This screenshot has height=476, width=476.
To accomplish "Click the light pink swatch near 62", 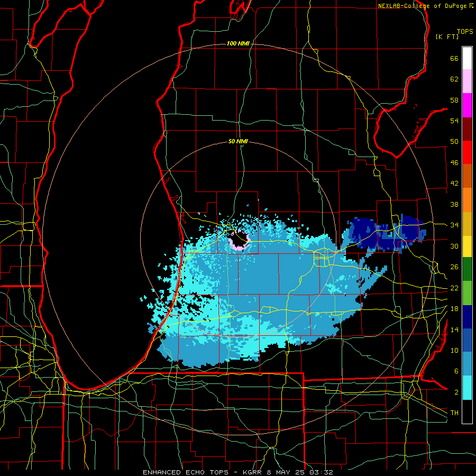I will [x=467, y=81].
